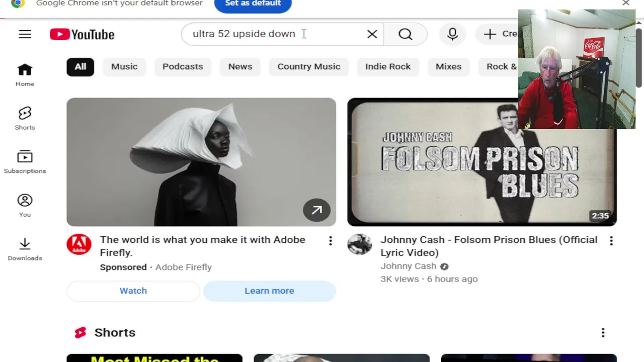Clear the search box with the X
Image resolution: width=644 pixels, height=362 pixels.
[372, 34]
